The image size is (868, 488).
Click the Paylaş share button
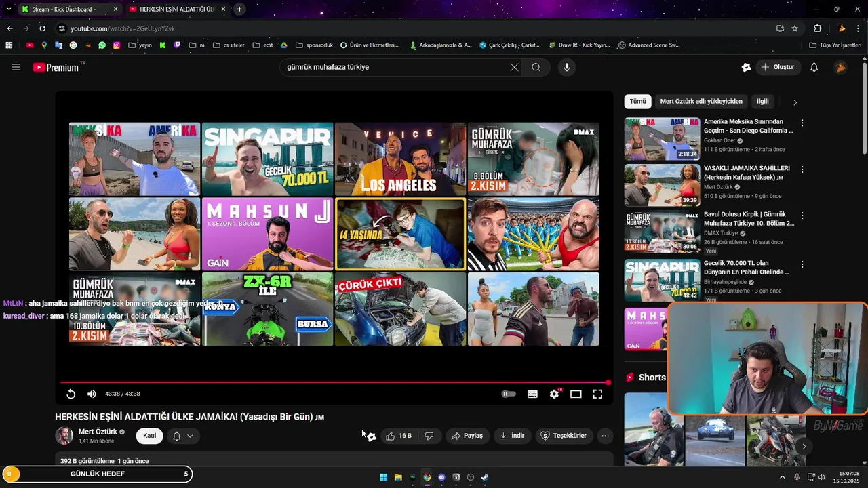467,436
